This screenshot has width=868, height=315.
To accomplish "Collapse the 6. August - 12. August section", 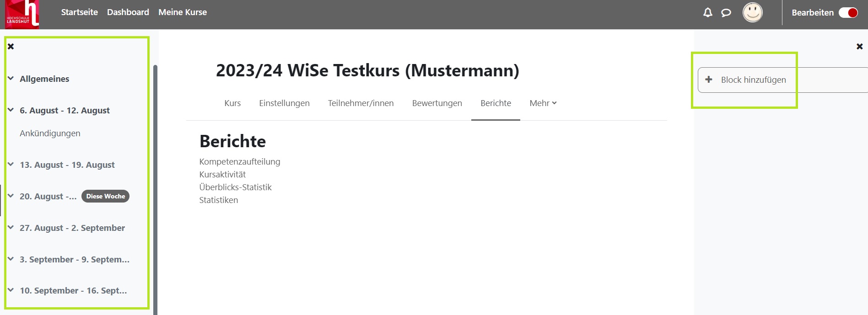I will click(x=10, y=110).
